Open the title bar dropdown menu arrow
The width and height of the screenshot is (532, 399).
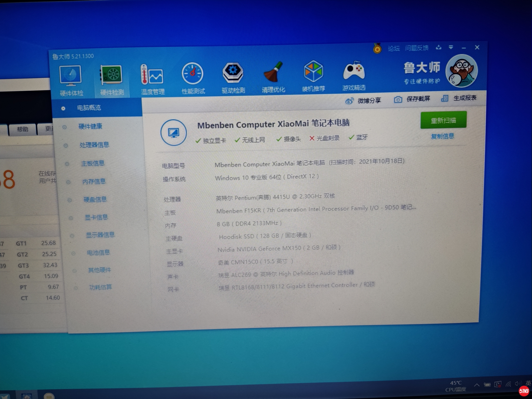pos(451,47)
